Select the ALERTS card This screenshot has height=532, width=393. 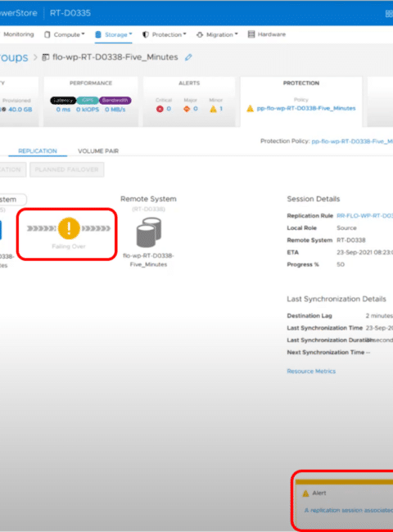point(189,101)
